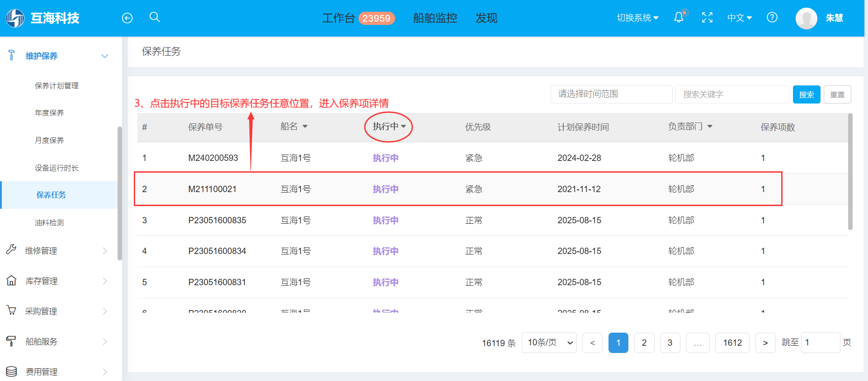Click the 2024-02-28 planned date cell
The height and width of the screenshot is (381, 868).
[x=579, y=158]
